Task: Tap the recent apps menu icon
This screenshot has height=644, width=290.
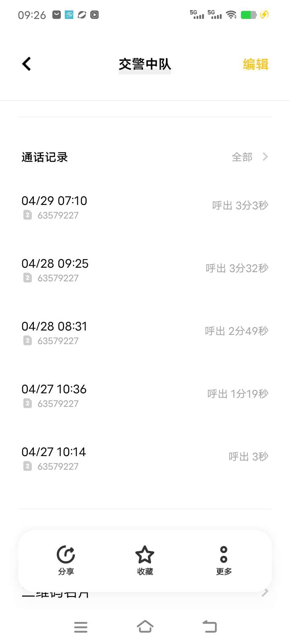Action: (x=81, y=627)
